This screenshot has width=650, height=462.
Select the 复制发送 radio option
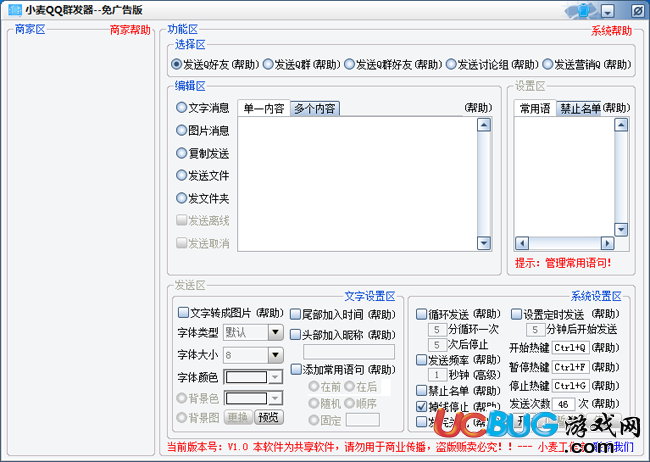181,153
